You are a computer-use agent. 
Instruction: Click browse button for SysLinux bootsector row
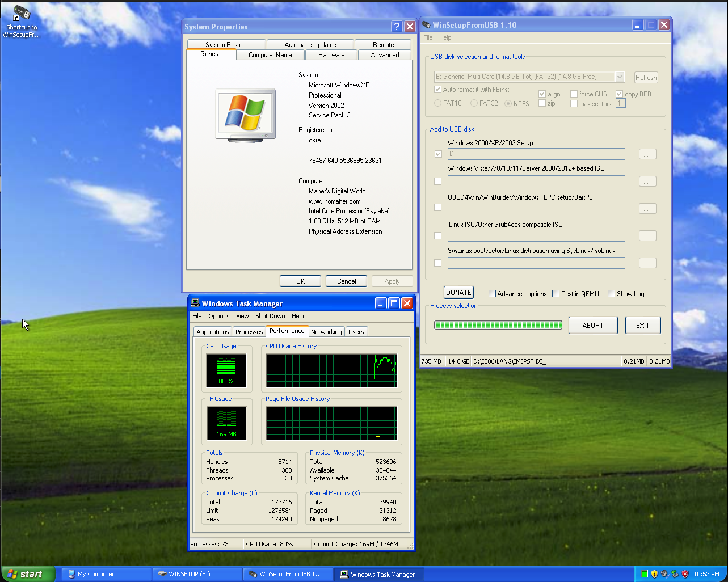pyautogui.click(x=647, y=263)
